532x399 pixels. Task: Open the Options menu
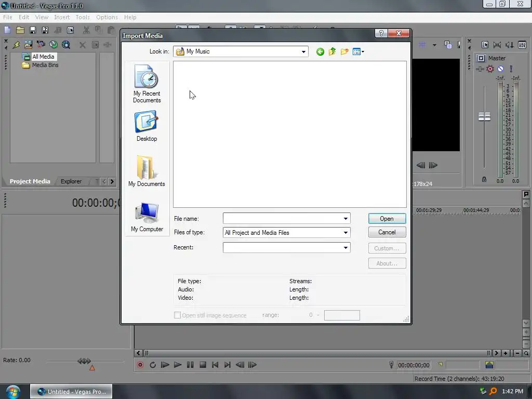tap(107, 17)
